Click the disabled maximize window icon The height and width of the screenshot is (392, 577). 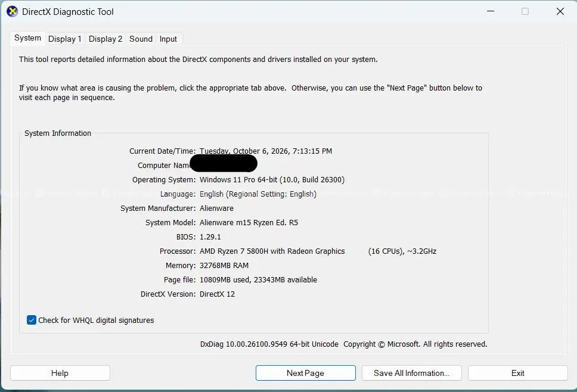tap(525, 11)
